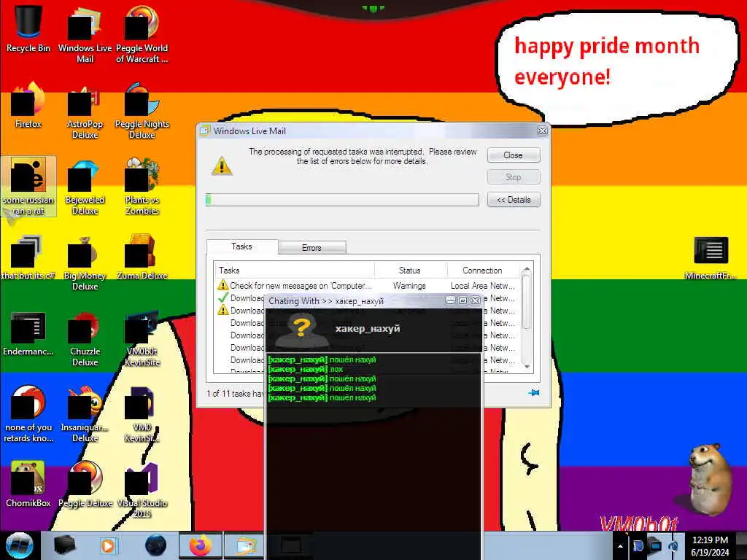Select the 'that but its c#' icon
The width and height of the screenshot is (747, 560).
point(28,257)
